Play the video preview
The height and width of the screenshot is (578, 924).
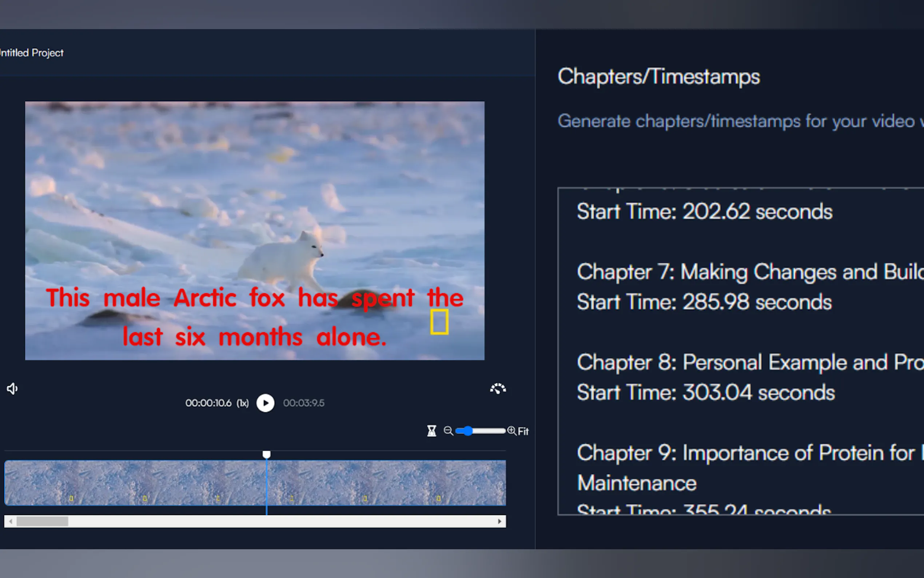point(266,403)
